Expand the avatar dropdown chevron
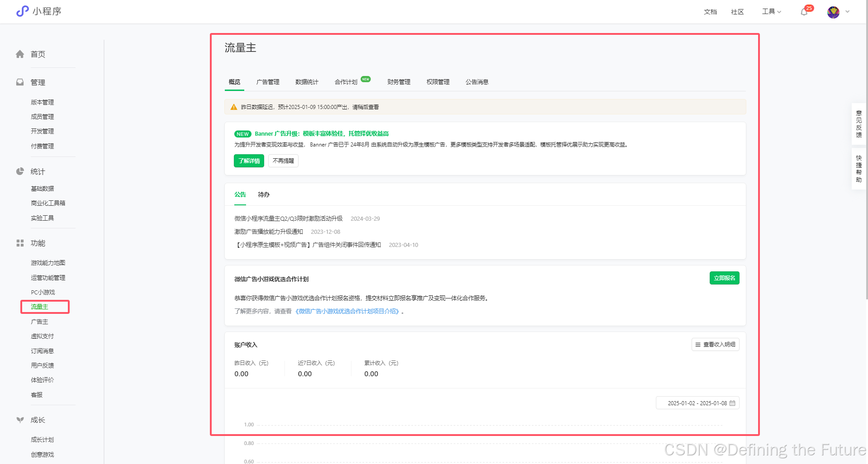Viewport: 868px width, 464px height. click(847, 12)
